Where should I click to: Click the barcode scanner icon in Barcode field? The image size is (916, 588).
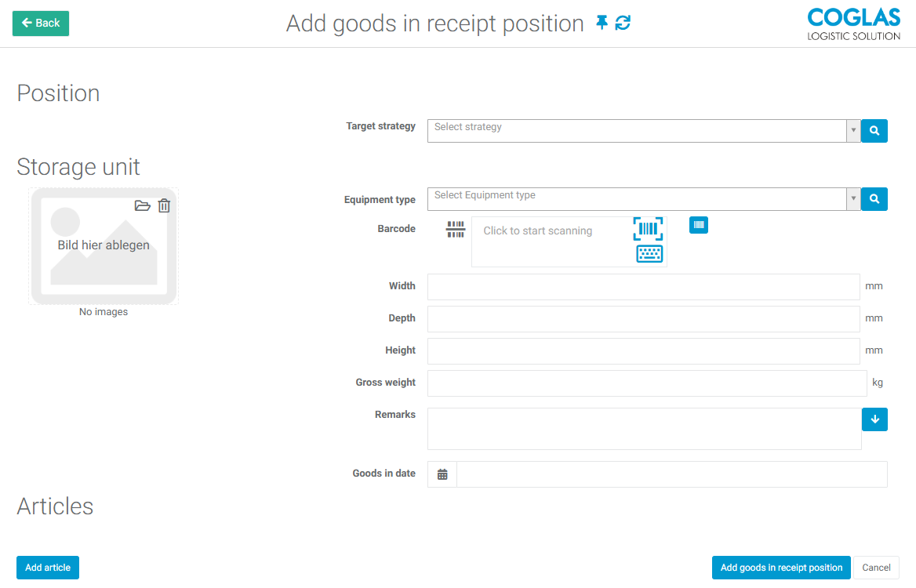click(648, 229)
